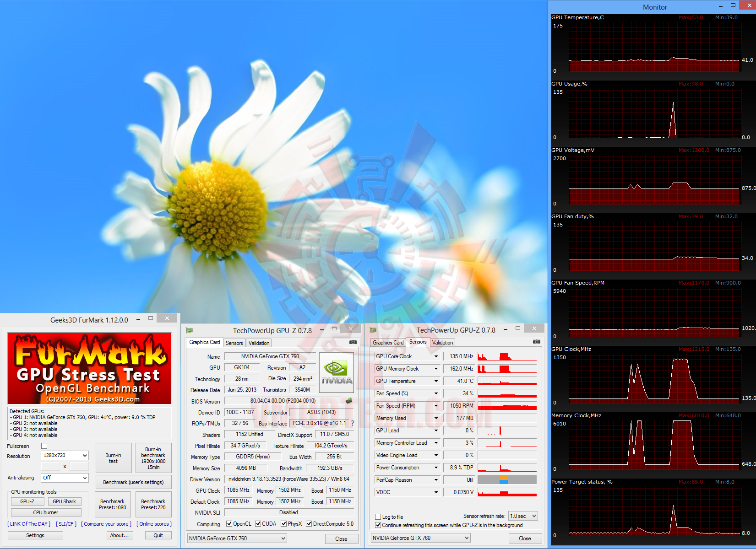756x549 pixels.
Task: Switch to Sensors tab in left GPU-Z window
Action: point(234,343)
